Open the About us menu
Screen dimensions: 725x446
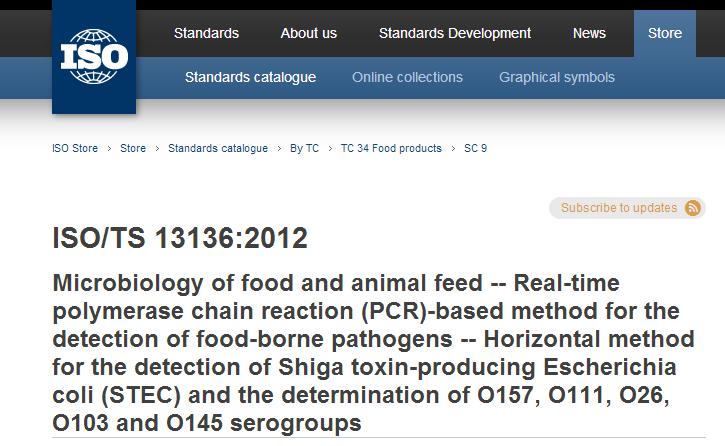pos(308,33)
